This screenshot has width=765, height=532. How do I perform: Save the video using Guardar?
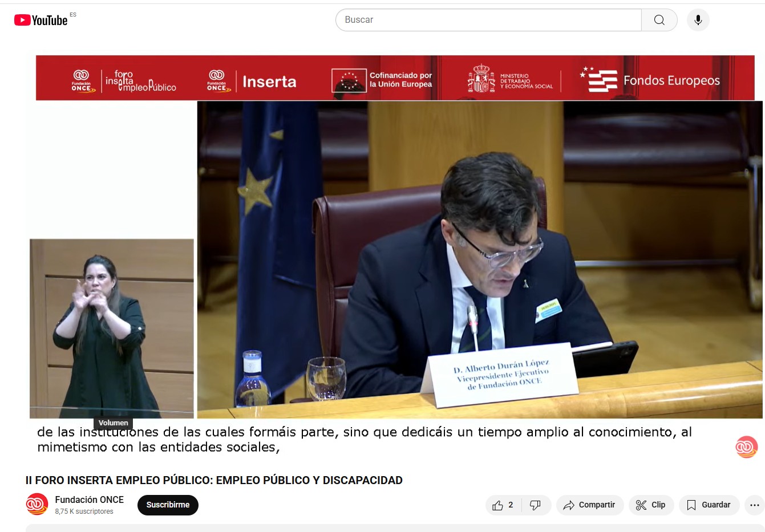pyautogui.click(x=709, y=505)
